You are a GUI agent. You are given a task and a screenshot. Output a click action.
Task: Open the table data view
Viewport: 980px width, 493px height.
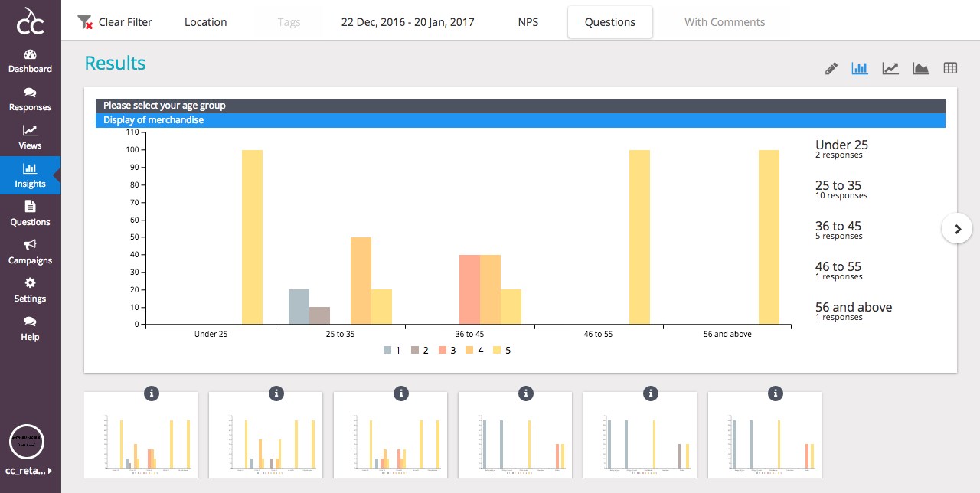950,68
